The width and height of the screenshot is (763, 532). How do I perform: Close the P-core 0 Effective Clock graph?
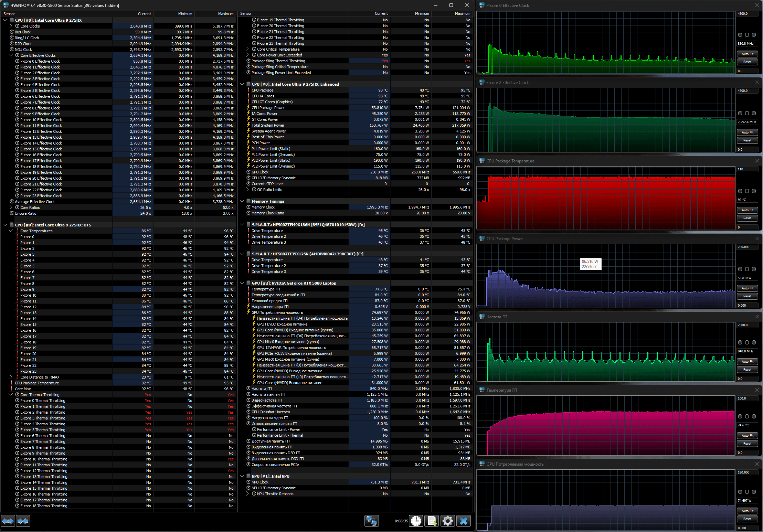[757, 5]
